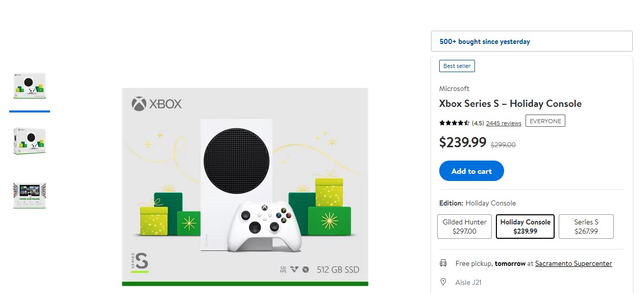Open the Sacramento Supercenter store link
The height and width of the screenshot is (293, 644).
point(573,263)
